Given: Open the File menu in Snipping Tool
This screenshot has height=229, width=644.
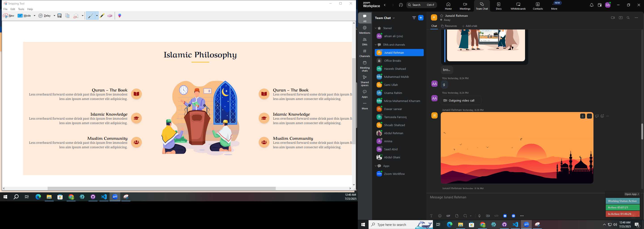Looking at the screenshot, I should (6, 9).
